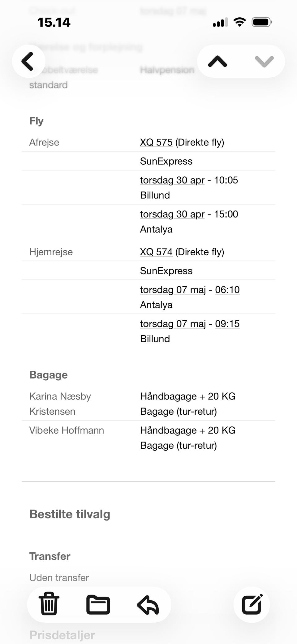Tap the Prisdetaljer section heading

62,635
